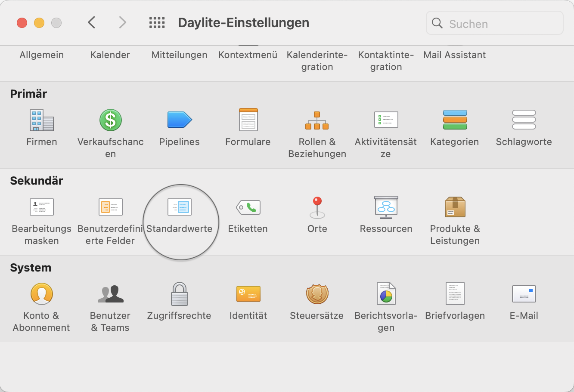Open the Zugriffsrechte padlock icon
Image resolution: width=574 pixels, height=392 pixels.
(179, 294)
